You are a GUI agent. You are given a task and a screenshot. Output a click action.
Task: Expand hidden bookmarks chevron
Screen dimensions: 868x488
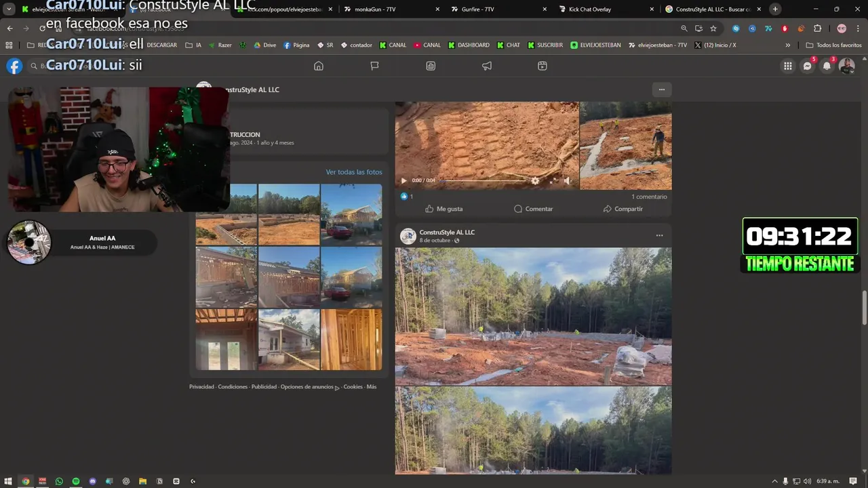click(x=788, y=45)
